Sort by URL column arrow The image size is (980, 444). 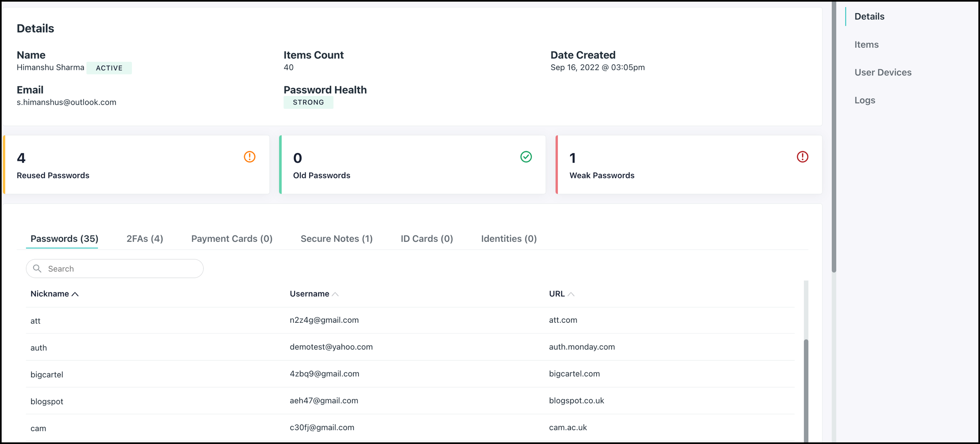pyautogui.click(x=571, y=294)
